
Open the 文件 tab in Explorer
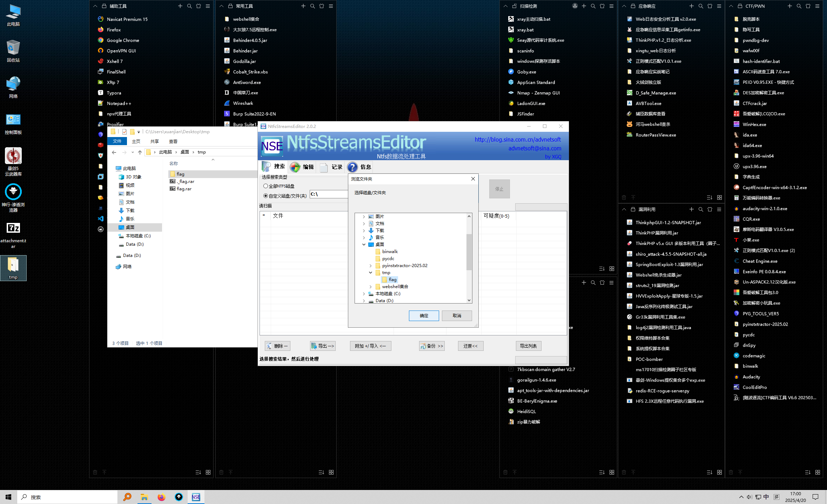tap(117, 141)
